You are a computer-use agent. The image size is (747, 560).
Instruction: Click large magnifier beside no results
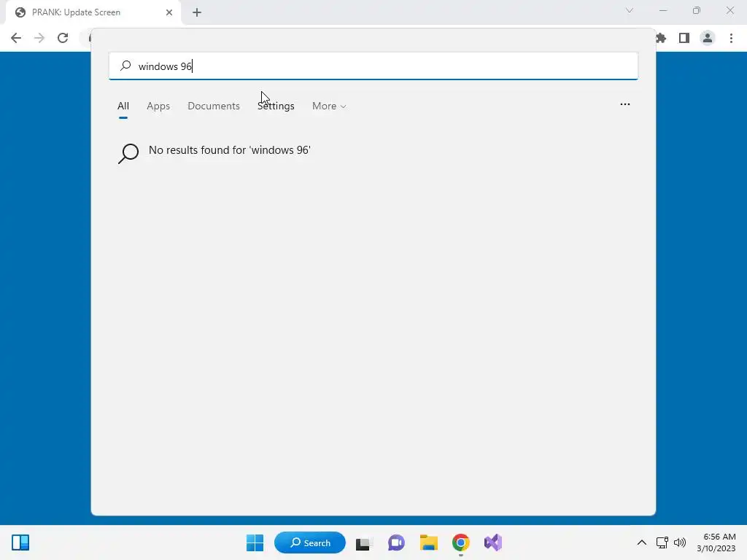(x=128, y=153)
